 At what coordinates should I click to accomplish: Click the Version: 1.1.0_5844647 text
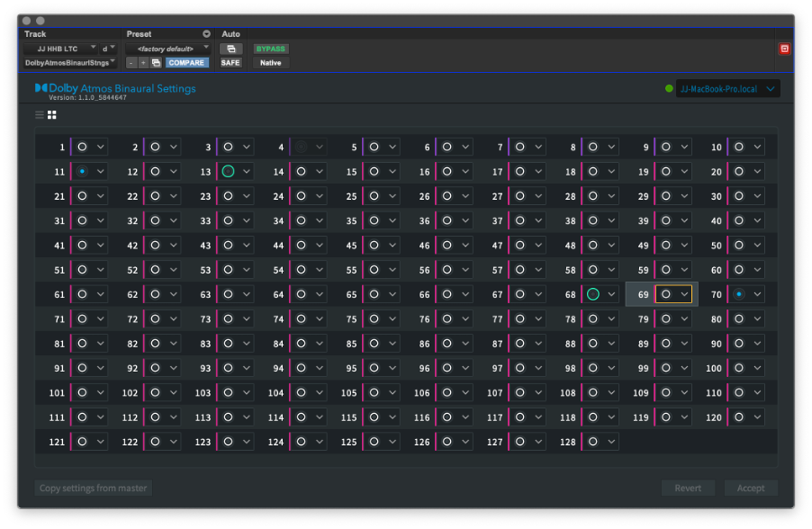point(87,97)
